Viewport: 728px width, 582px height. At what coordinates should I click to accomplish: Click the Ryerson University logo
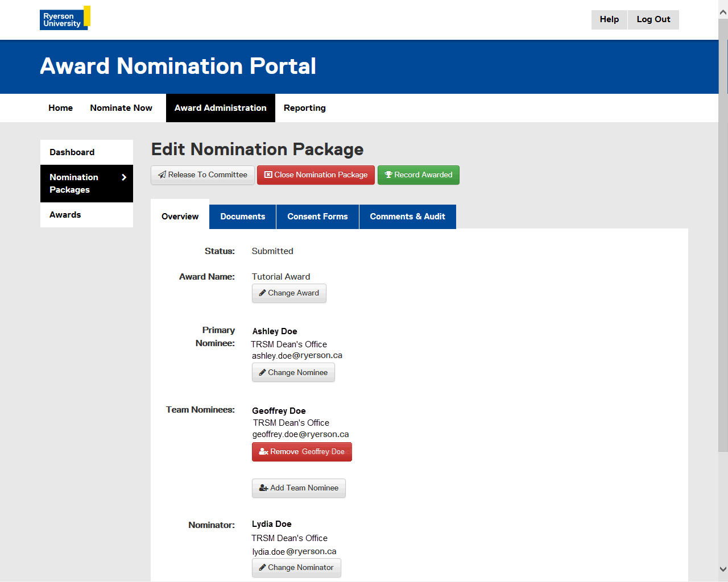(64, 19)
